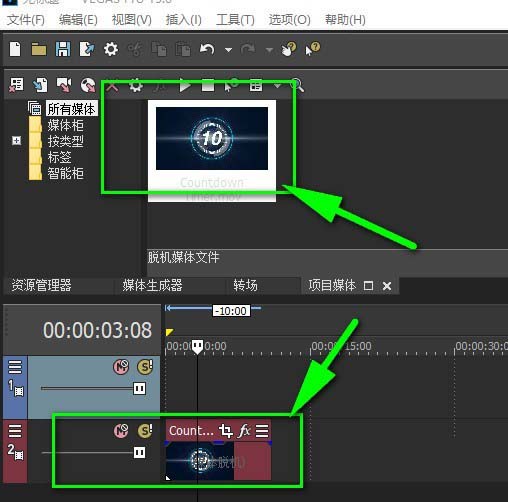Create a new project with New icon

point(15,49)
